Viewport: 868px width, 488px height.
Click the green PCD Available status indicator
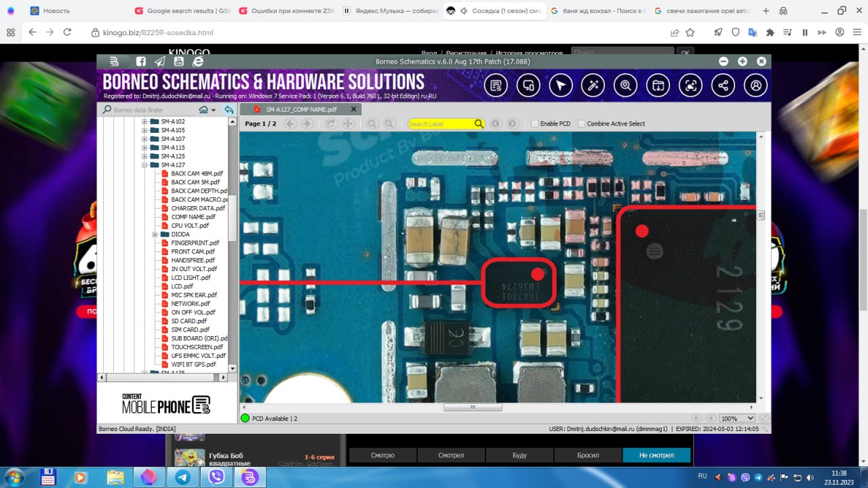245,418
